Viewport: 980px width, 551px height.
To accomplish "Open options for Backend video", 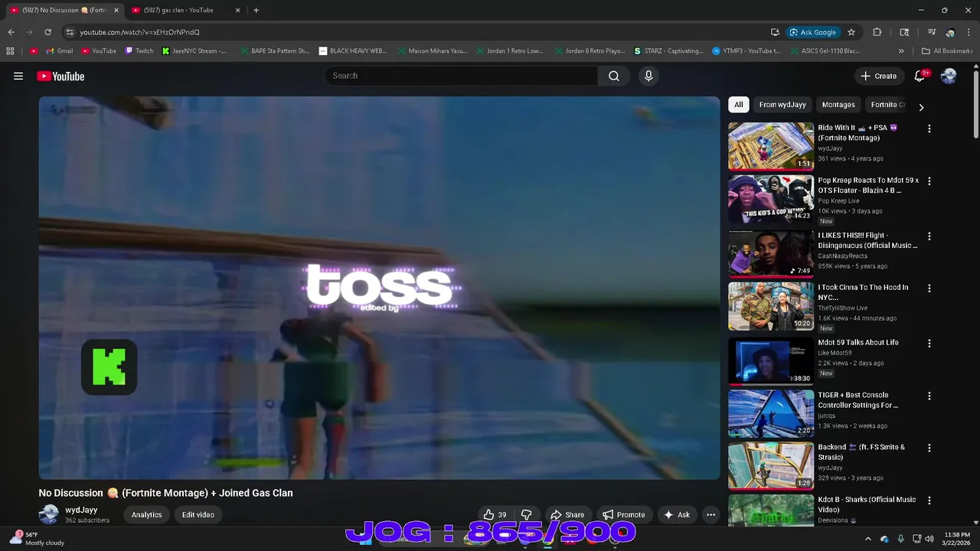I will [x=929, y=448].
